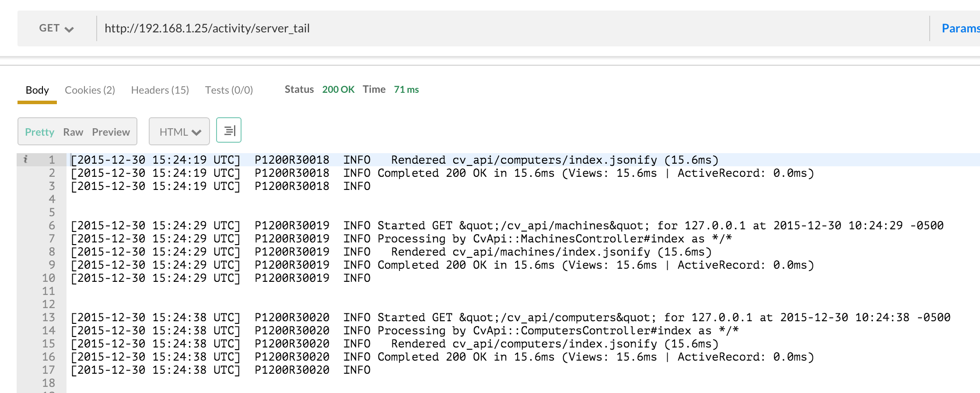Expand the HTML format dropdown
Screen dimensions: 980x393
(x=179, y=132)
